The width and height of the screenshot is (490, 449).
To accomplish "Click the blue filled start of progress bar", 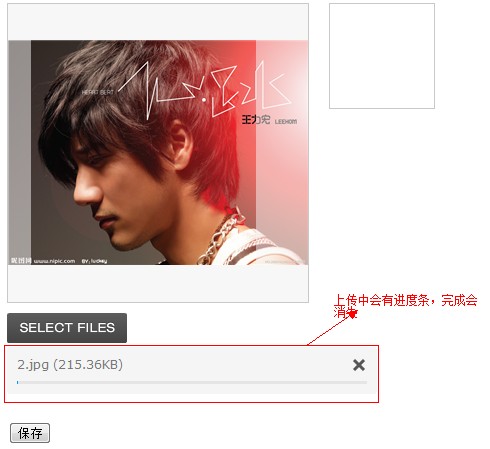I will click(x=17, y=382).
